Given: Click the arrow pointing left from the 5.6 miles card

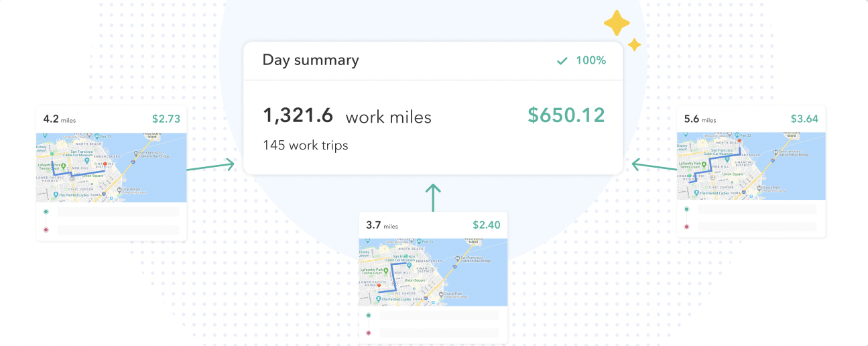Looking at the screenshot, I should click(654, 164).
